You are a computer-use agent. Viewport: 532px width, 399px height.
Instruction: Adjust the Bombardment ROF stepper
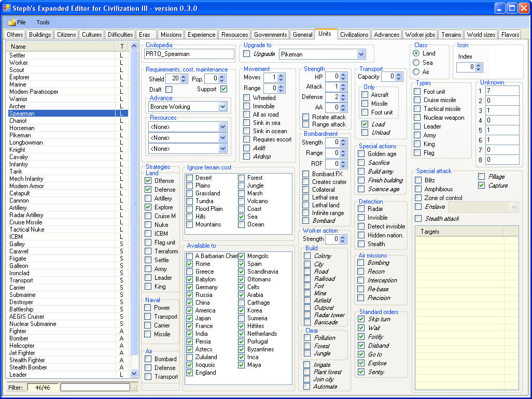[343, 164]
